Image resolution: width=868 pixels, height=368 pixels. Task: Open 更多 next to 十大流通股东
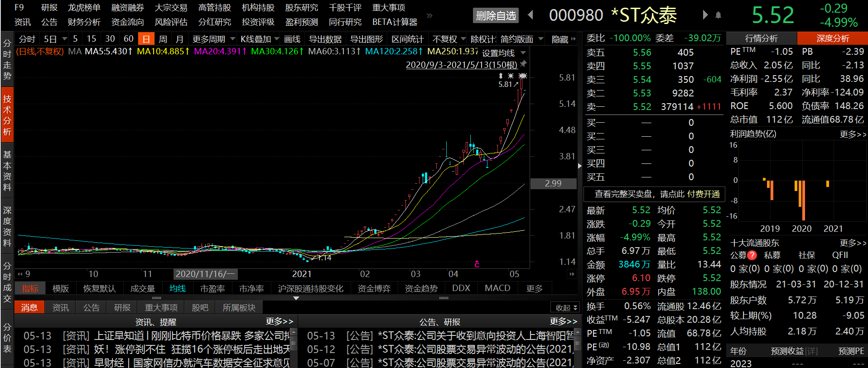(853, 243)
